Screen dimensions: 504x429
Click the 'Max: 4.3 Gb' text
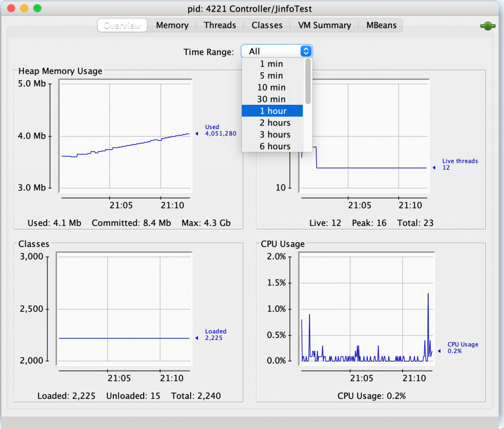pos(206,223)
